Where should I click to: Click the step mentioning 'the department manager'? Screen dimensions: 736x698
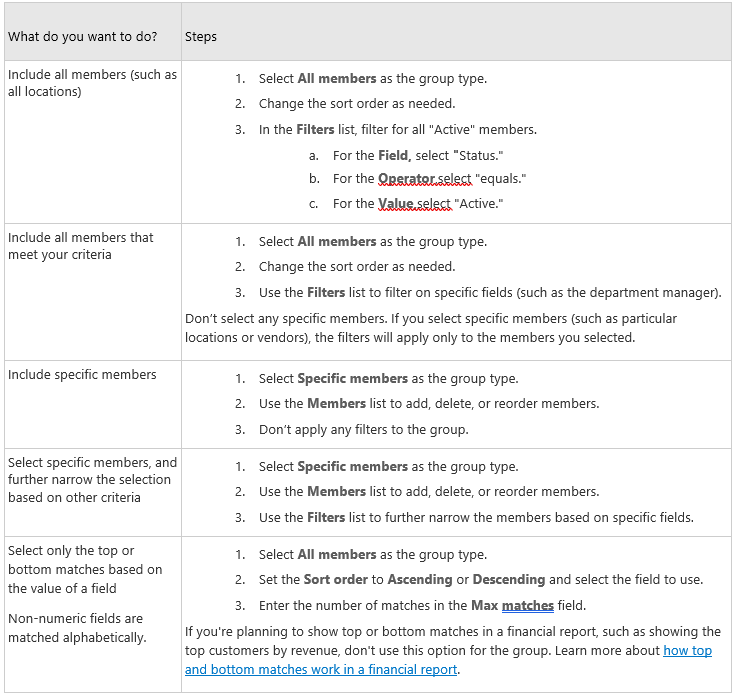pos(489,293)
